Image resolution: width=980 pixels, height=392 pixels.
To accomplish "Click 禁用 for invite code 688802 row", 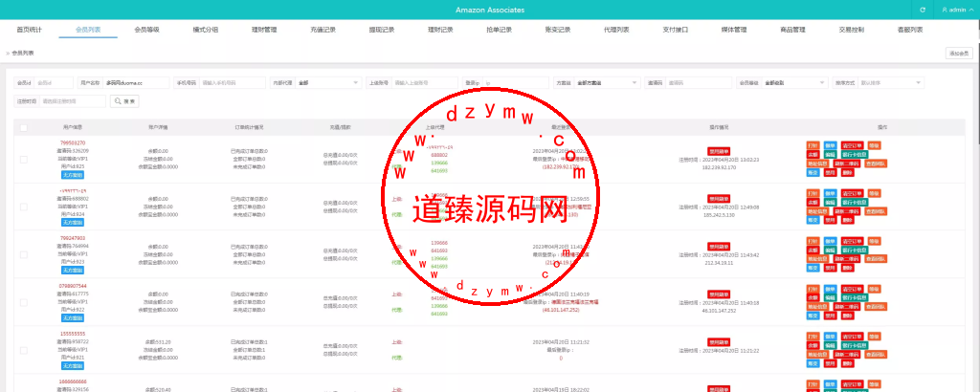I will (830, 220).
